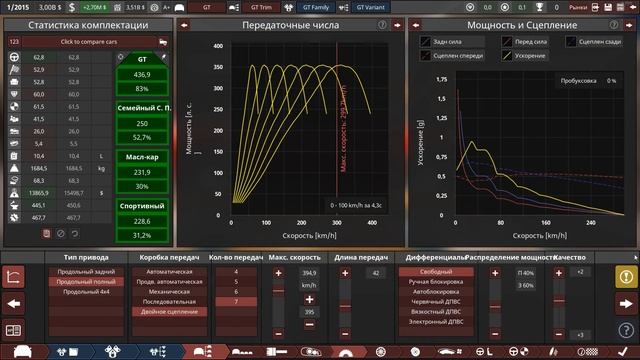Click the 394,9 top speed value field
640x360 pixels.
click(x=309, y=273)
